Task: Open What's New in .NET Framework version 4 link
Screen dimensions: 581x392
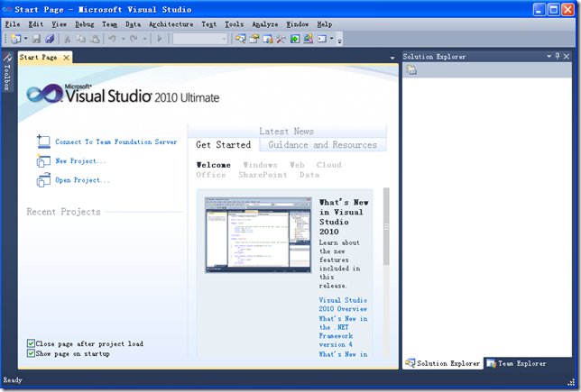Action: coord(343,332)
